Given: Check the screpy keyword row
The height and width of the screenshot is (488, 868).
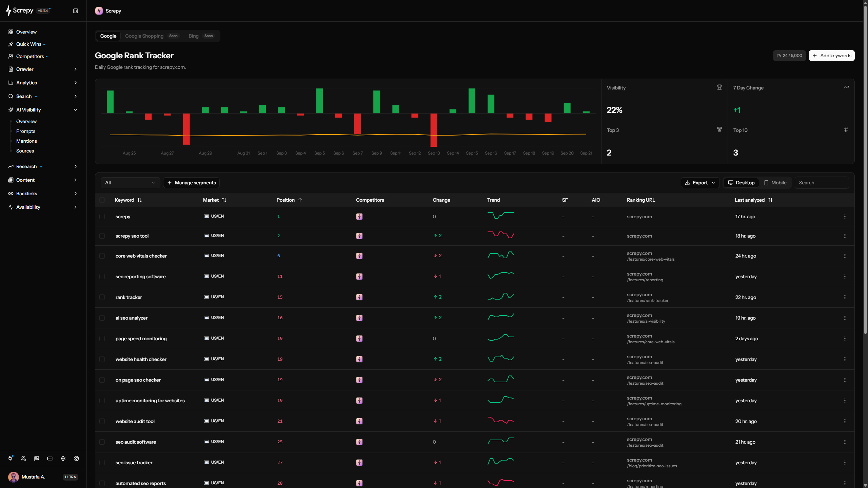Looking at the screenshot, I should coord(102,217).
